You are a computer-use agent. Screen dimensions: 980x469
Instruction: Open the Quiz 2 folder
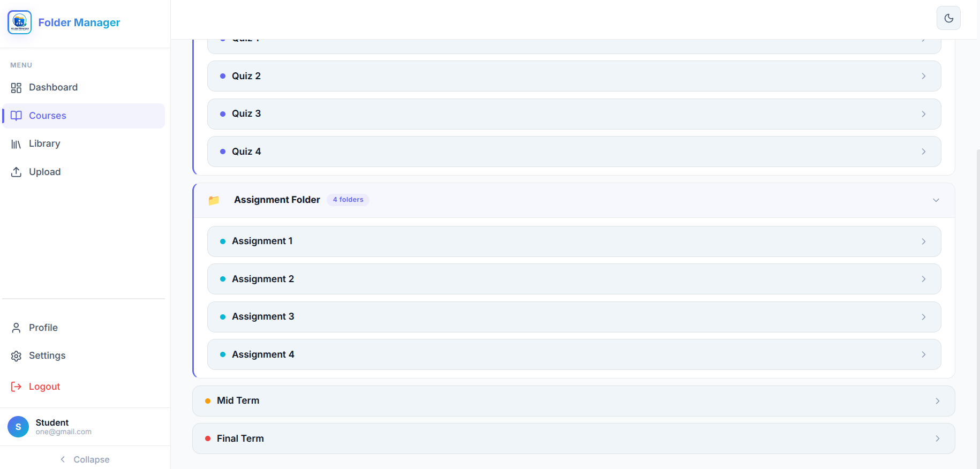point(574,76)
